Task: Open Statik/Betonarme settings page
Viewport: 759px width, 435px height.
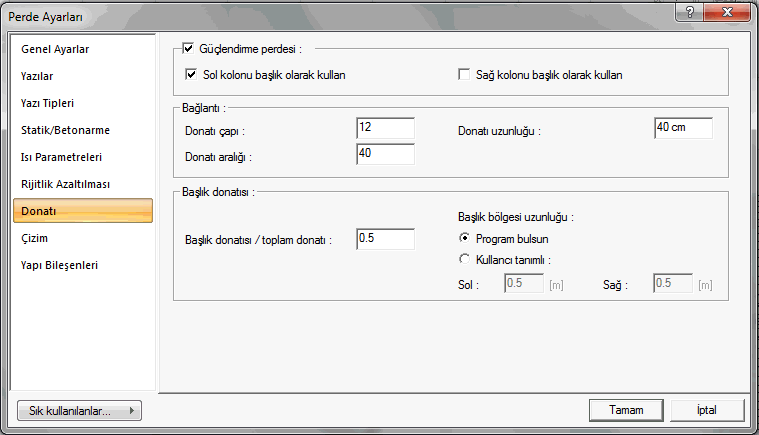Action: tap(83, 131)
